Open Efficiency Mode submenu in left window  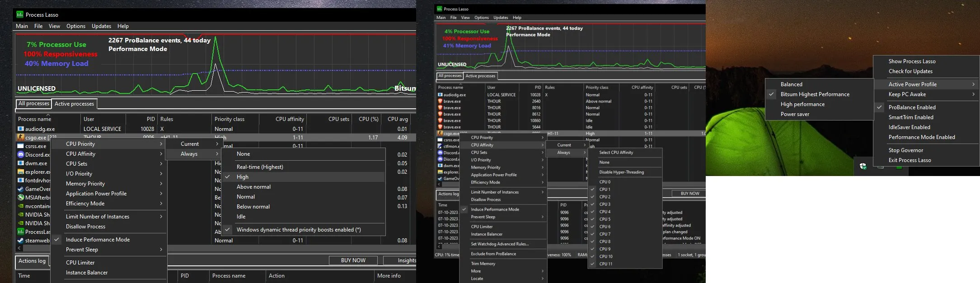[x=109, y=204]
